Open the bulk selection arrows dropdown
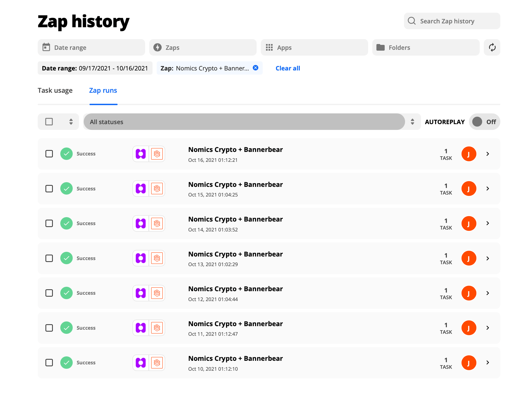532x393 pixels. (x=71, y=122)
